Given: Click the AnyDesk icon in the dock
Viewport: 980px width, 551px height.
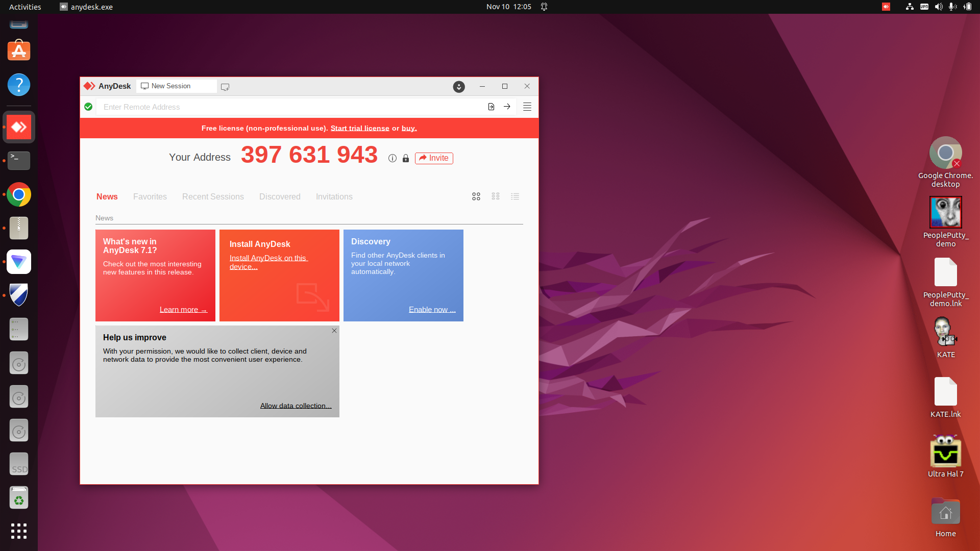Looking at the screenshot, I should tap(19, 127).
